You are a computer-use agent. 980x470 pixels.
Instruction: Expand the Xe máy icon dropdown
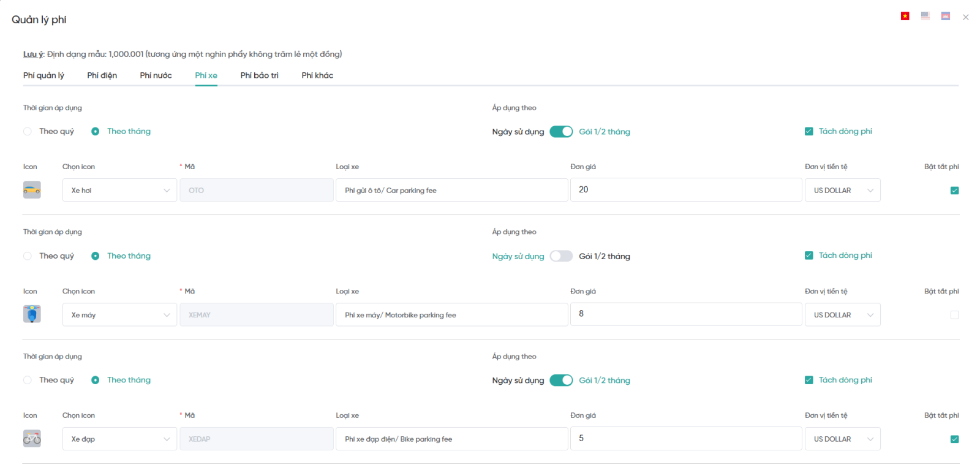119,315
